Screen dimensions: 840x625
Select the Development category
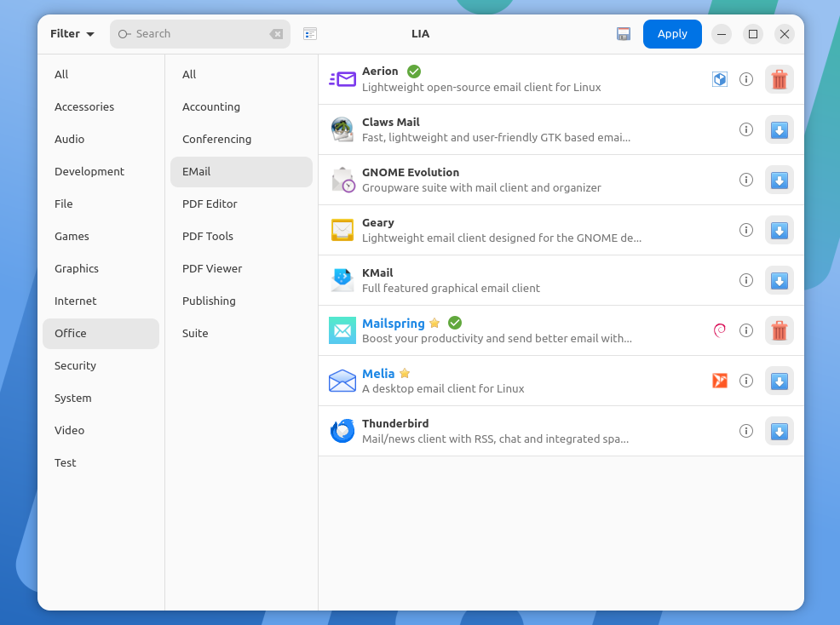tap(101, 172)
